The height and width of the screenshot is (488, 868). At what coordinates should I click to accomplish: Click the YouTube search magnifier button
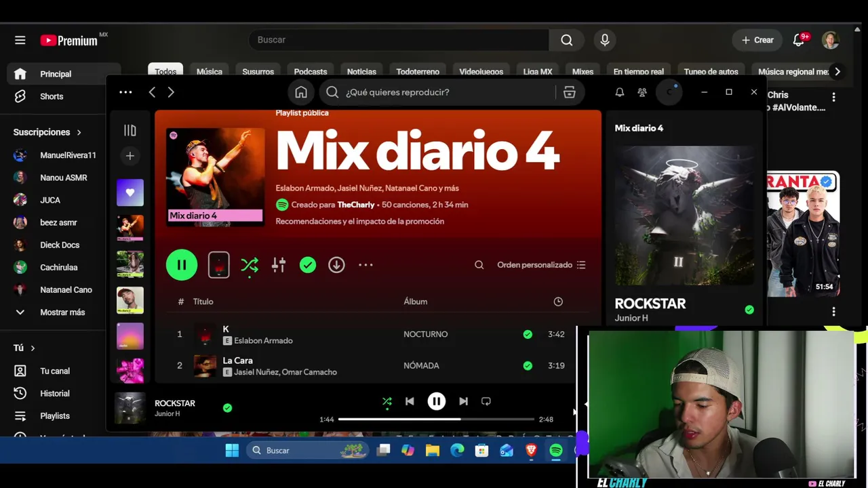pos(567,40)
